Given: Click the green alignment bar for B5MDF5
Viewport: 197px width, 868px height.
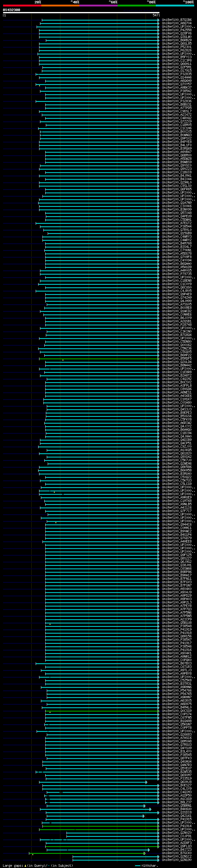Looking at the screenshot, I should click(x=99, y=358).
